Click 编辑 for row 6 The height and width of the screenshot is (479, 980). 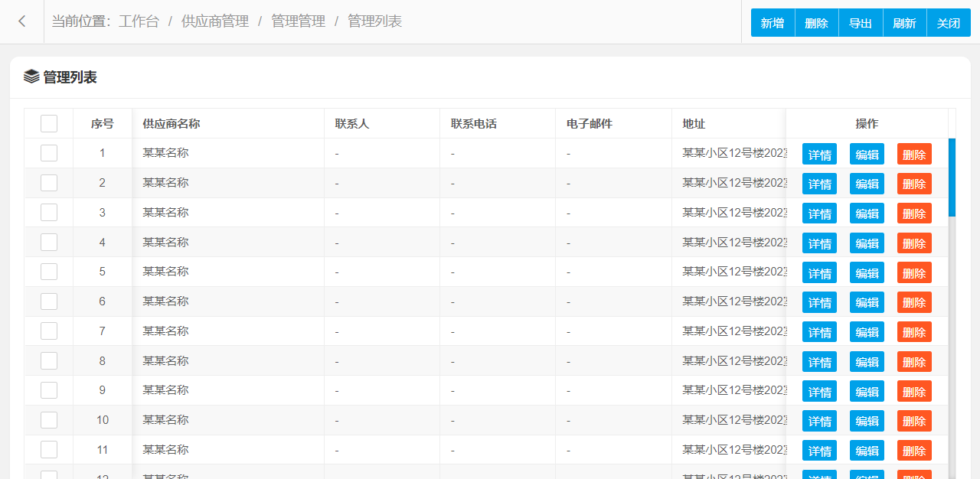pyautogui.click(x=867, y=302)
